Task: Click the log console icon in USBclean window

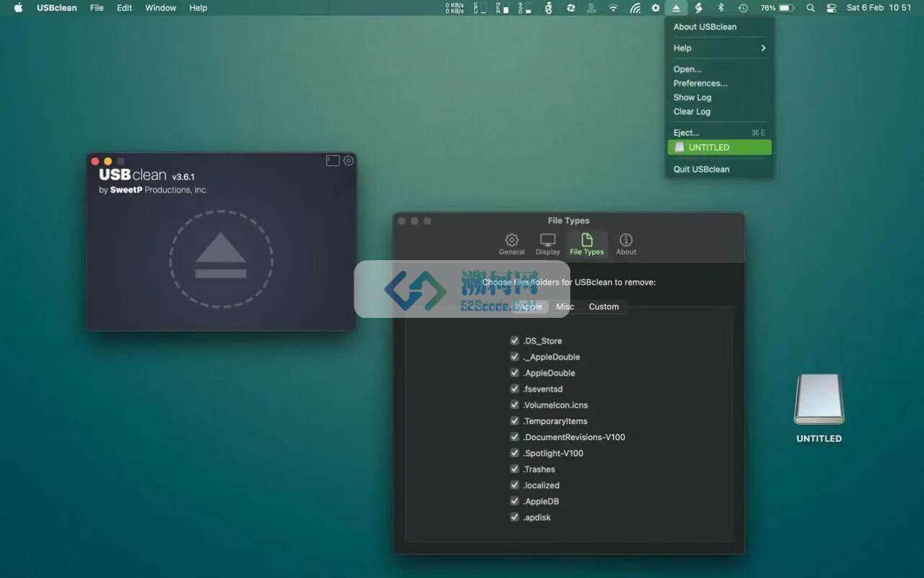Action: pyautogui.click(x=333, y=160)
